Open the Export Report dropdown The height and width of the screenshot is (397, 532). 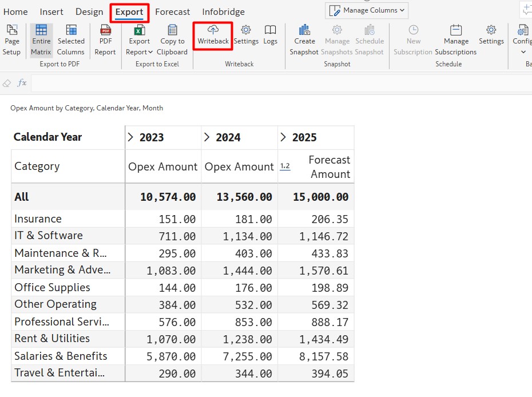pos(139,40)
